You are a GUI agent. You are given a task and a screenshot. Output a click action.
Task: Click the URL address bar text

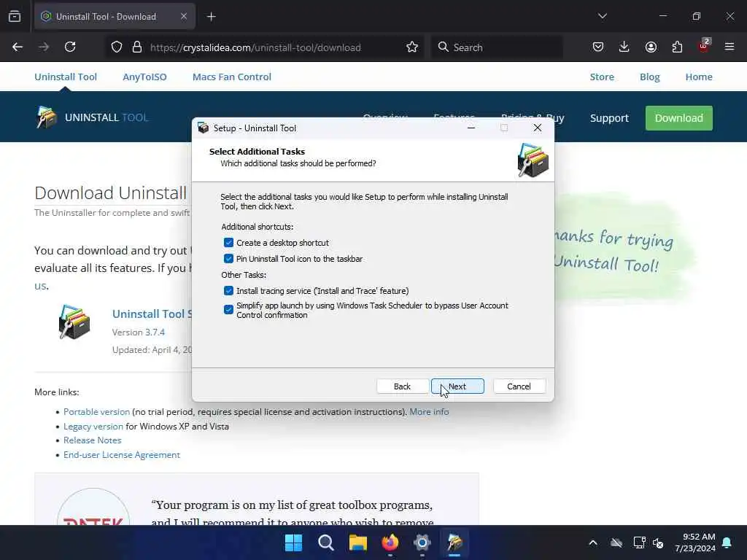pyautogui.click(x=255, y=47)
